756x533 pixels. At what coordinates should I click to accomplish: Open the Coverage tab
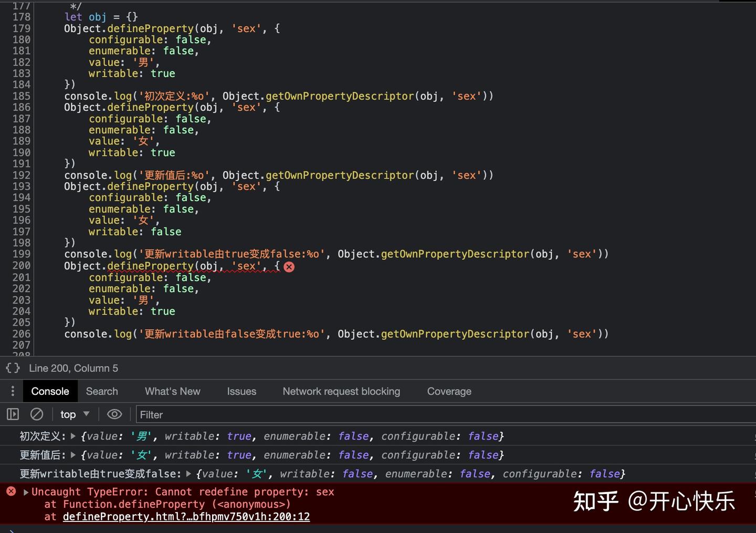(449, 391)
